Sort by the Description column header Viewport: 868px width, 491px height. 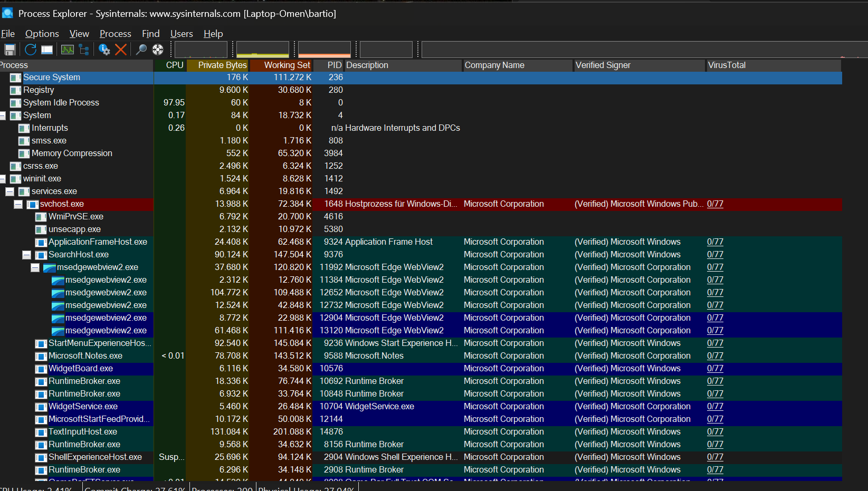403,65
